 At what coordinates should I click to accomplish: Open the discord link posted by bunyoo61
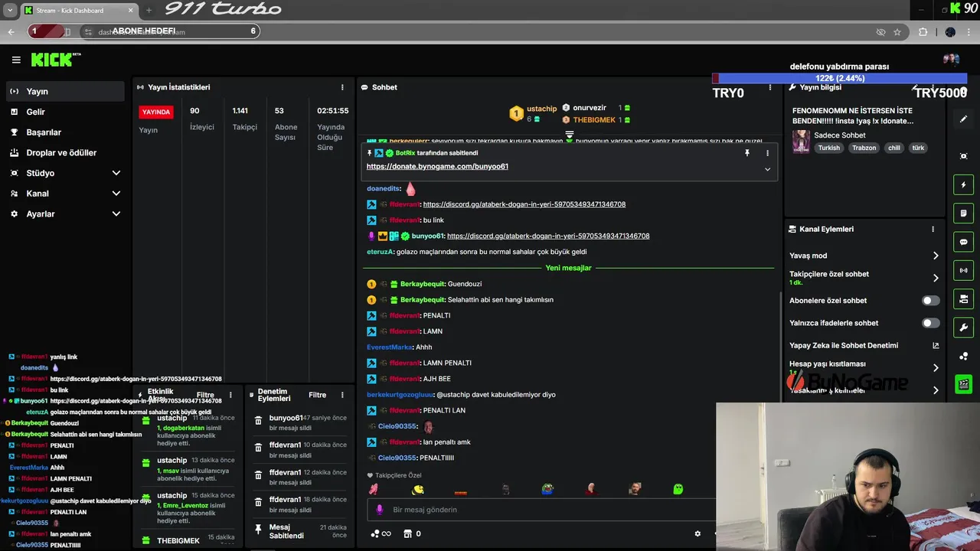click(x=548, y=236)
